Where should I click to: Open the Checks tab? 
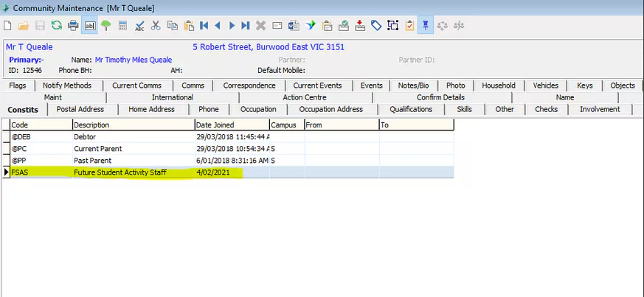click(546, 109)
